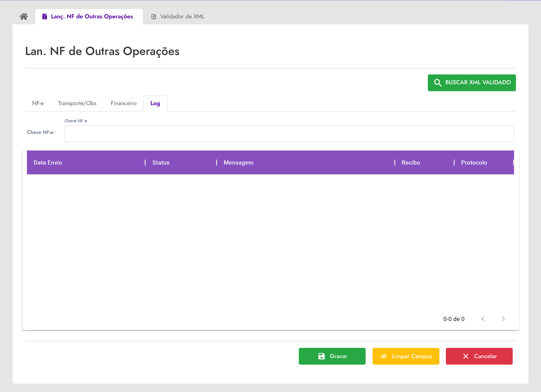
Task: Click the lines icon on Limpar Campos
Action: click(383, 356)
